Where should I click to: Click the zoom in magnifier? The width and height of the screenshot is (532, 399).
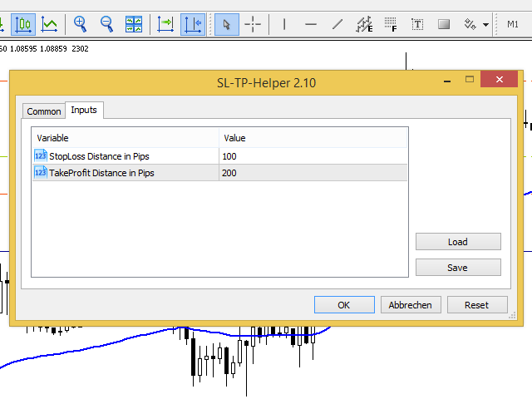click(81, 24)
